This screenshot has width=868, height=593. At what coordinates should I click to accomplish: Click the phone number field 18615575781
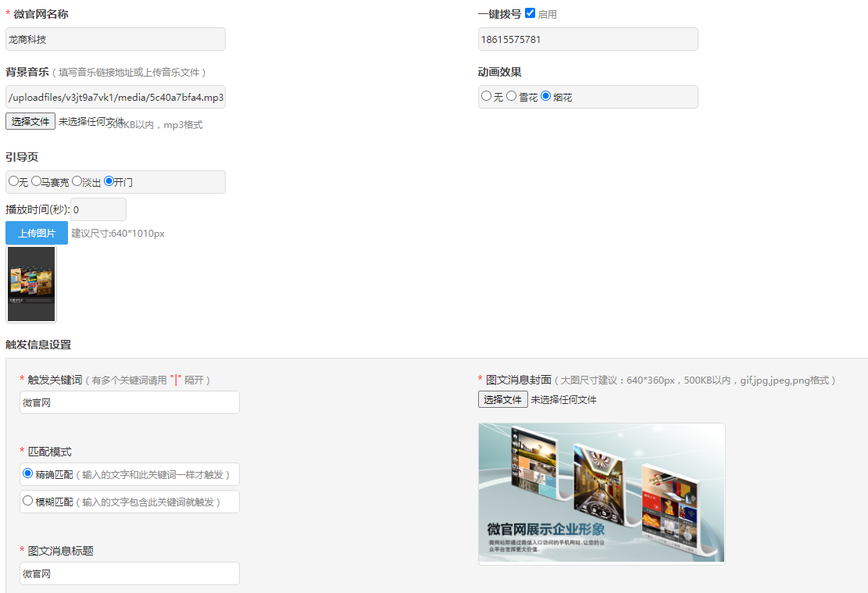pos(588,39)
